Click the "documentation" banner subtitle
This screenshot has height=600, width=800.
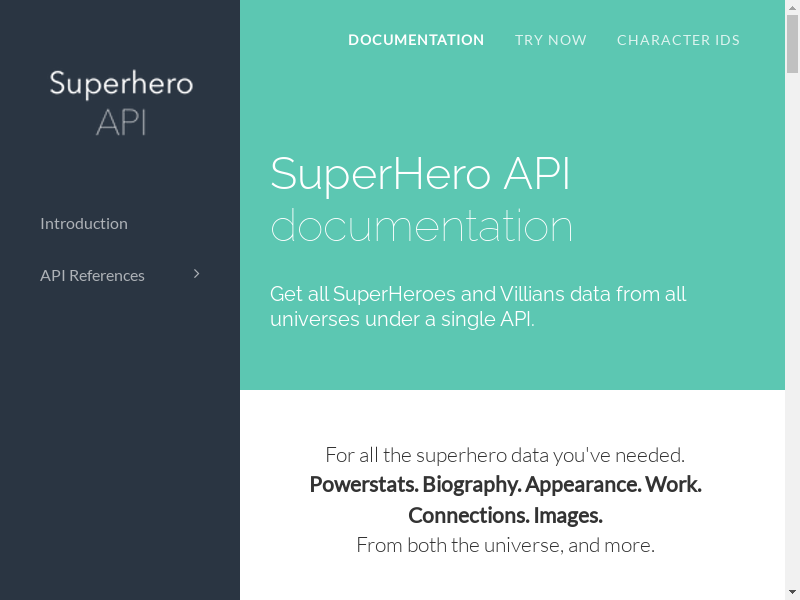click(421, 226)
